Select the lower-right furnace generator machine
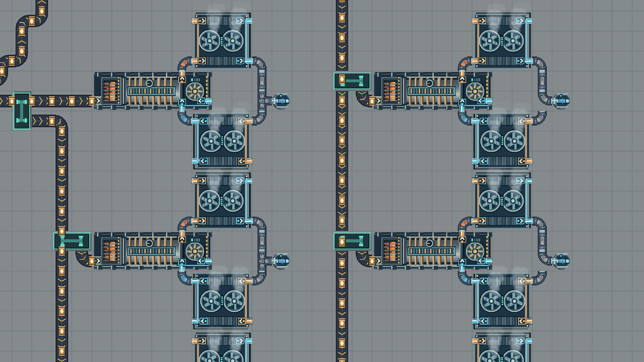644x362 pixels. [433, 251]
